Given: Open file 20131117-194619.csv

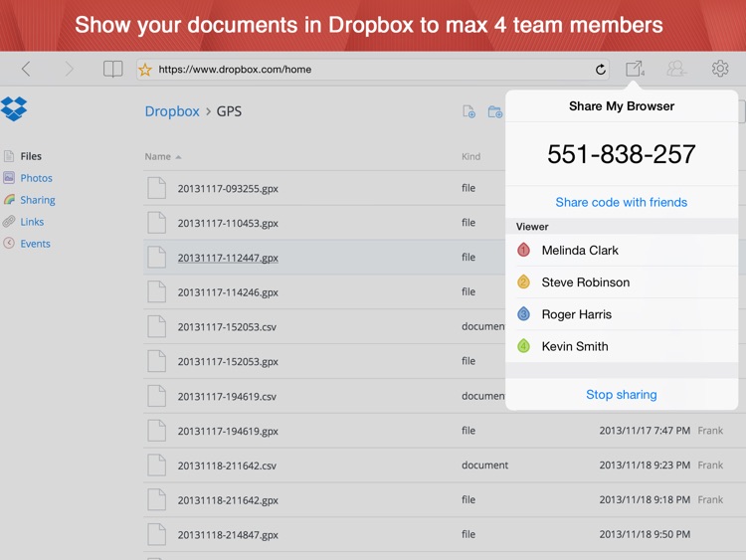Looking at the screenshot, I should [x=227, y=396].
